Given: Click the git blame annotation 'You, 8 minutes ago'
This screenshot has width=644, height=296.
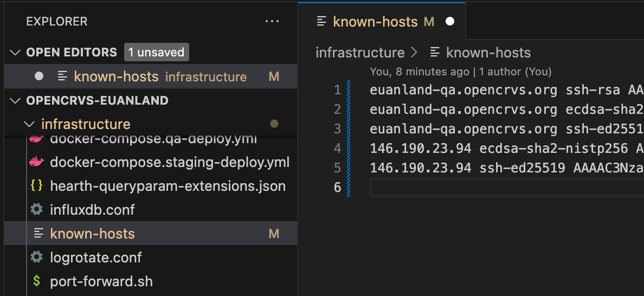Looking at the screenshot, I should tap(419, 72).
